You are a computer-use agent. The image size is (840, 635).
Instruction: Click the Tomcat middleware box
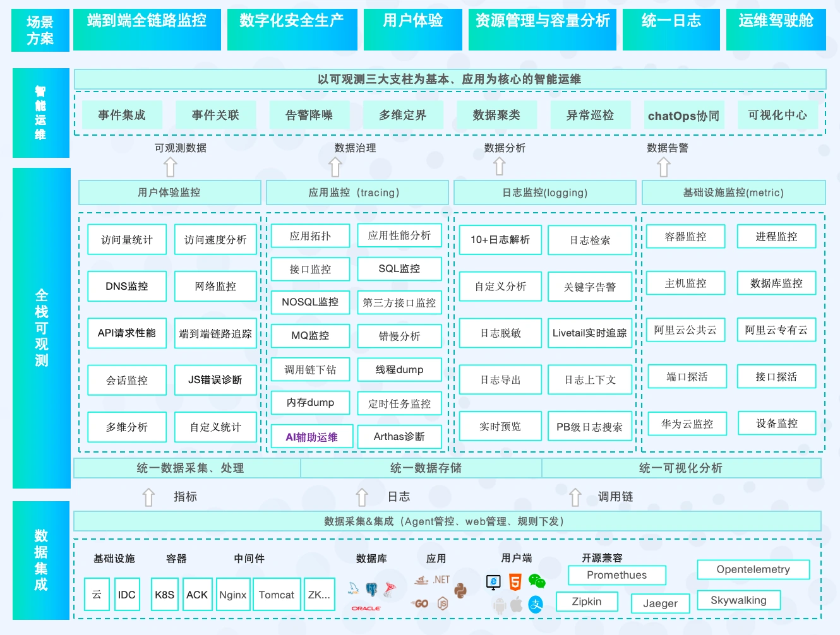[277, 595]
